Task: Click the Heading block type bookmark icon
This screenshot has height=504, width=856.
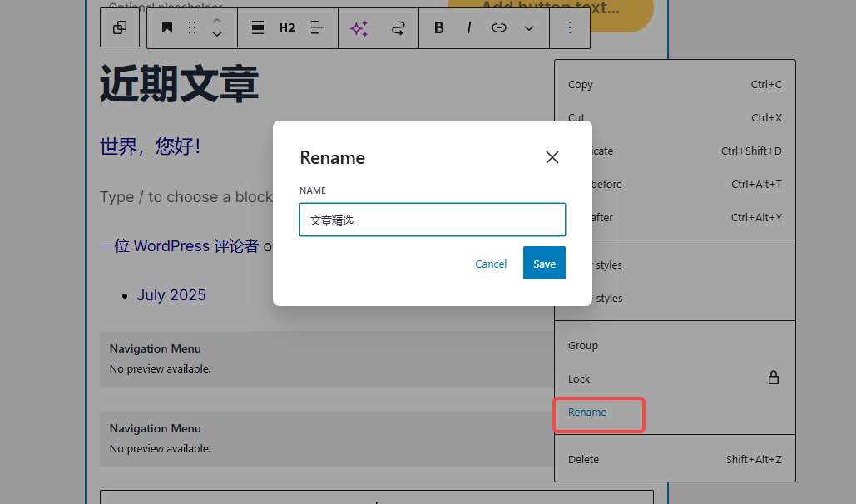Action: tap(167, 28)
